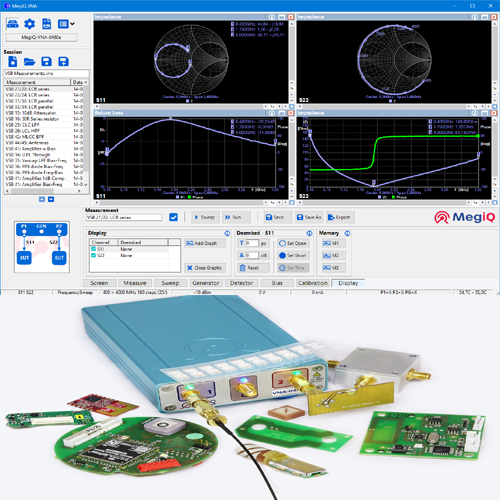Export the measurement data
Image resolution: width=500 pixels, height=500 pixels.
tap(340, 217)
